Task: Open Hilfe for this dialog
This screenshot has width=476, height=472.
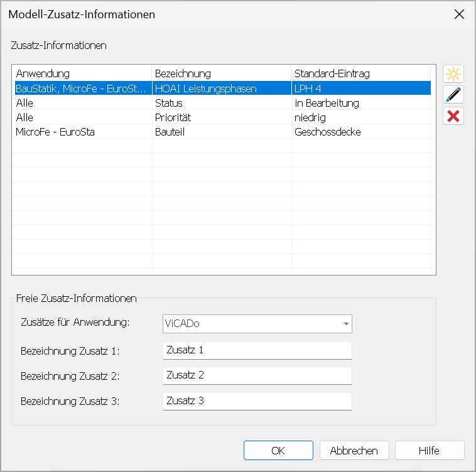Action: pyautogui.click(x=430, y=451)
